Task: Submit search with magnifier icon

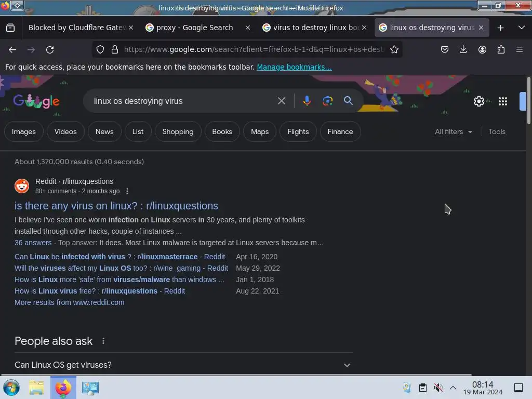Action: coord(348,101)
